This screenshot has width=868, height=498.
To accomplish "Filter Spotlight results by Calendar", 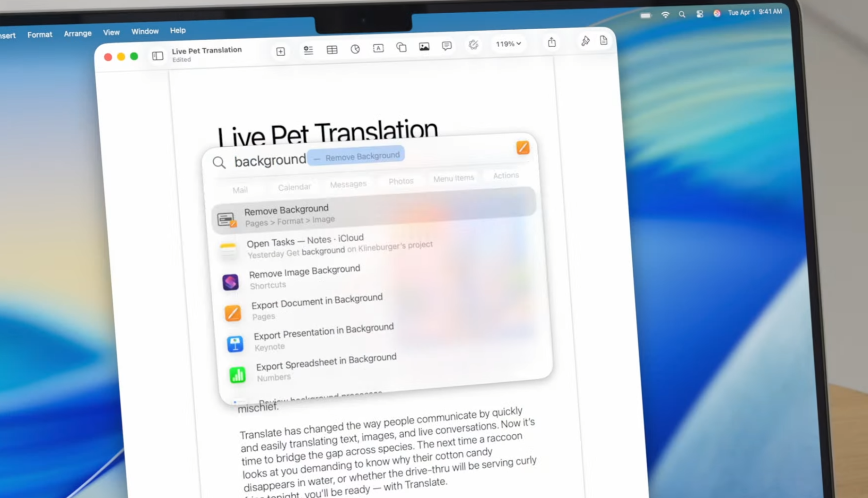I will point(294,187).
